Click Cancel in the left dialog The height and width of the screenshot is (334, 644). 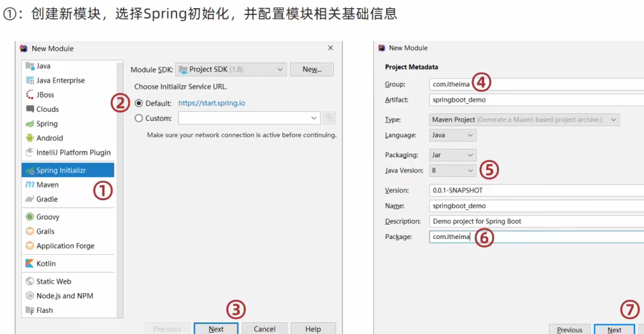coord(265,329)
